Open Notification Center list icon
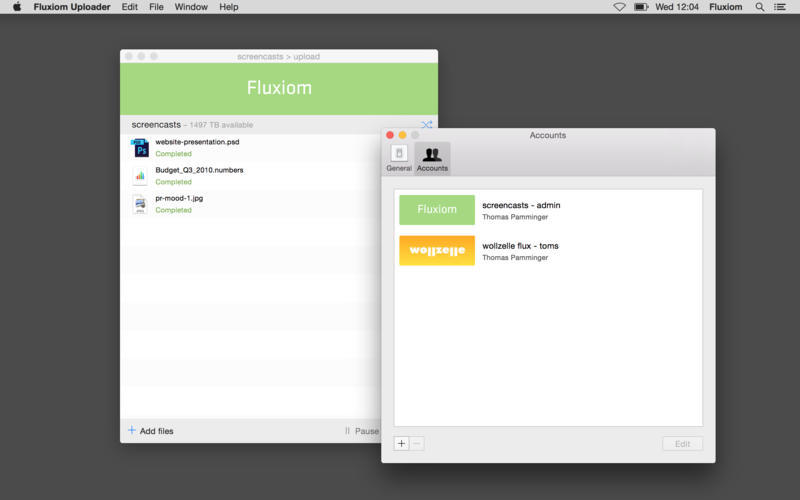The image size is (800, 500). [x=780, y=7]
